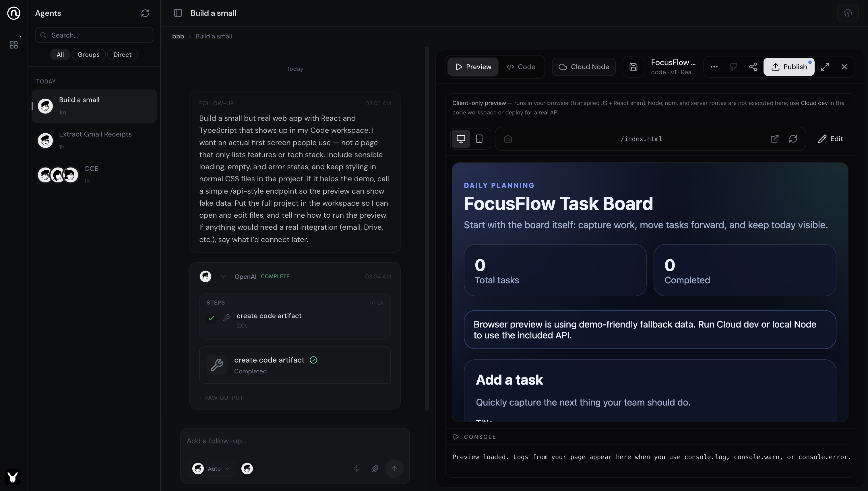Image resolution: width=868 pixels, height=491 pixels.
Task: Click the GitHub icon in artifact toolbar
Action: click(x=733, y=67)
